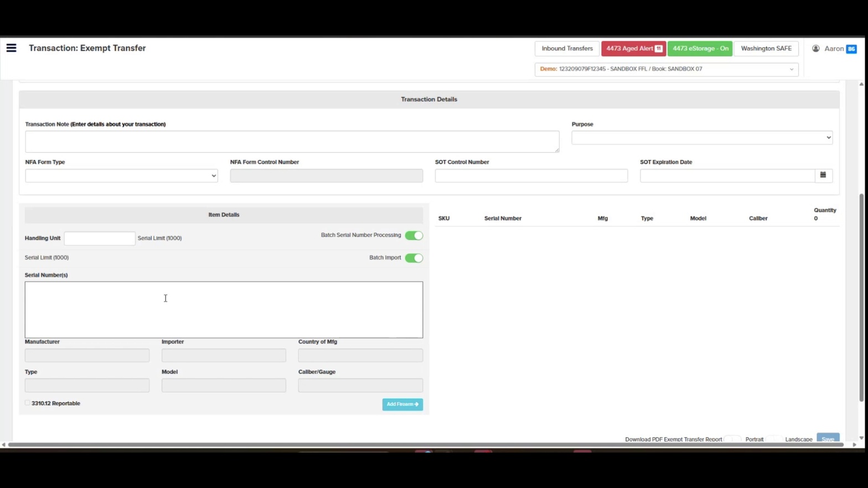Image resolution: width=868 pixels, height=488 pixels.
Task: Click the horizontal scrollbar at the bottom
Action: pyautogui.click(x=425, y=445)
